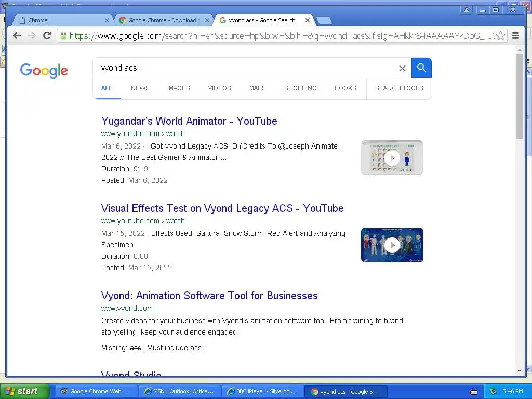Click the browser Forward arrow

(32, 36)
